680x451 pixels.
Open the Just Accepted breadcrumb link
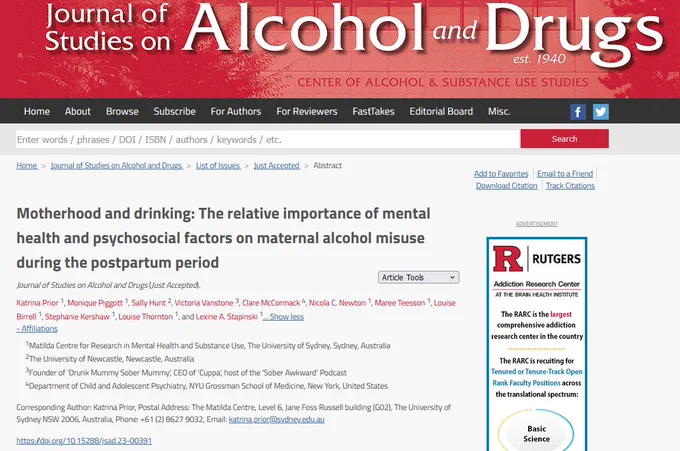pos(277,166)
